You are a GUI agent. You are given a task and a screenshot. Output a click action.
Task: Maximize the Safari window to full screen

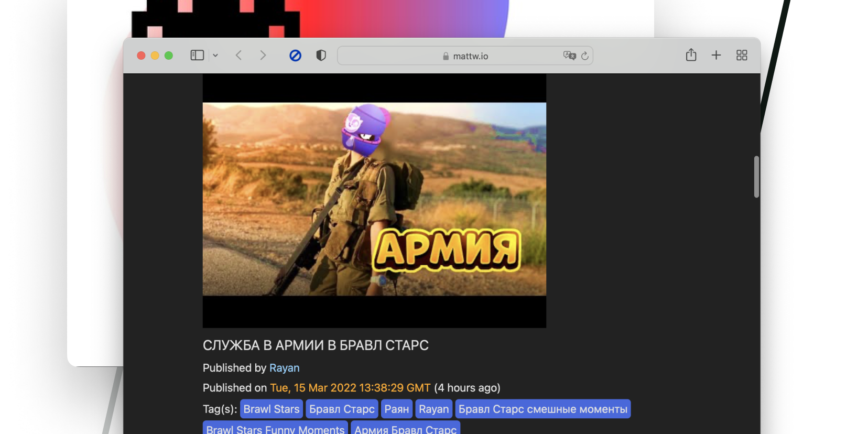coord(169,56)
